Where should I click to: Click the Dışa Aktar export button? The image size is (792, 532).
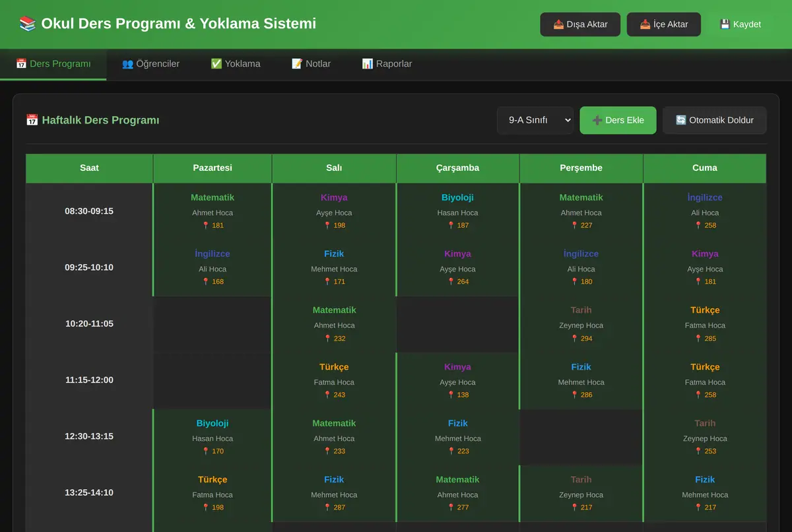(580, 24)
